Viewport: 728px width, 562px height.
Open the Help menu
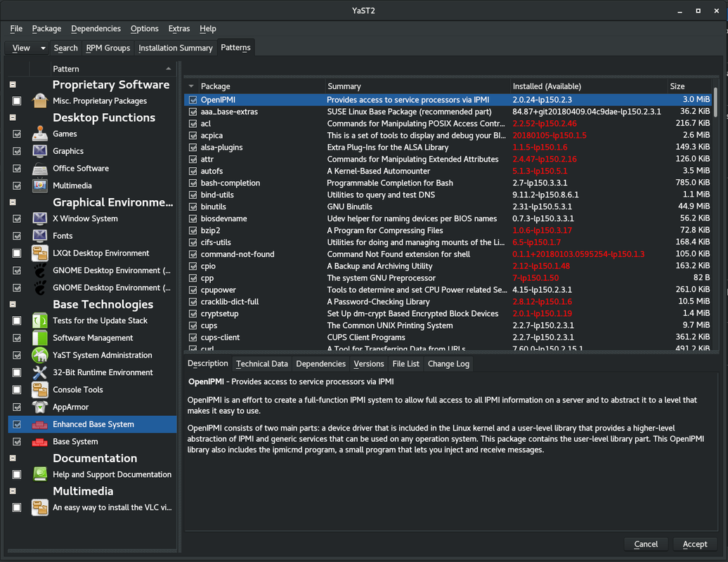tap(207, 29)
